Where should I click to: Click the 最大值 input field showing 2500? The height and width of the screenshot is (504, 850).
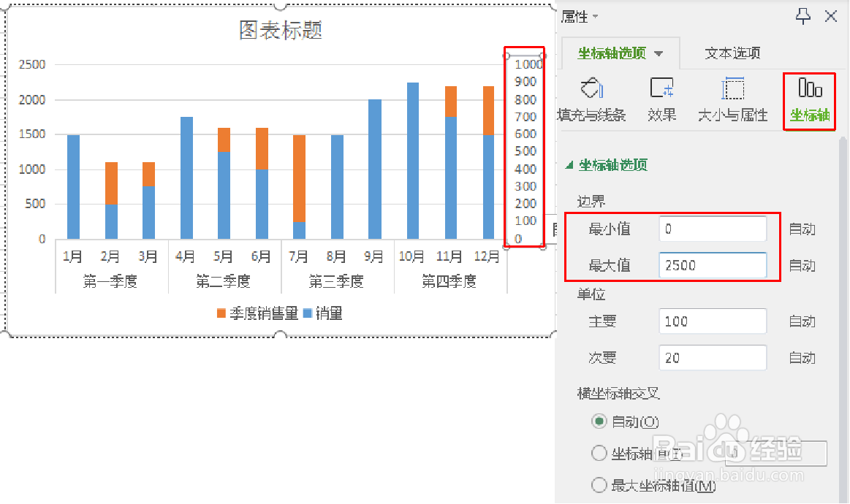pos(713,265)
